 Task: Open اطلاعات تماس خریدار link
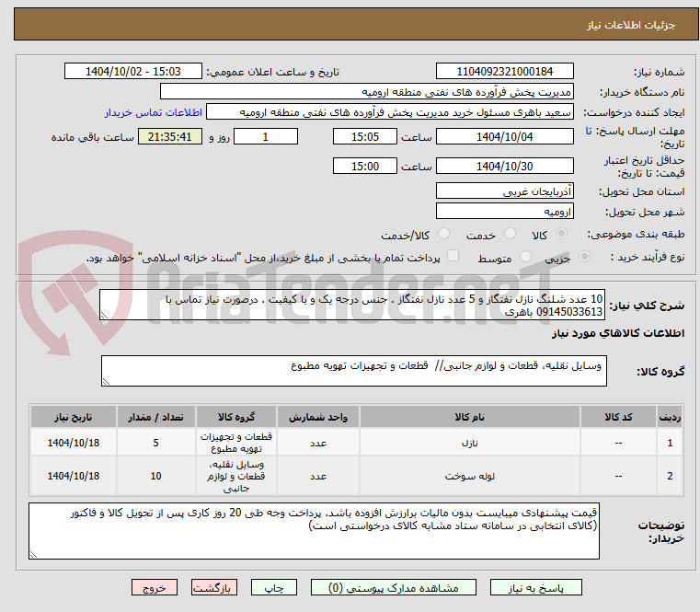click(154, 112)
